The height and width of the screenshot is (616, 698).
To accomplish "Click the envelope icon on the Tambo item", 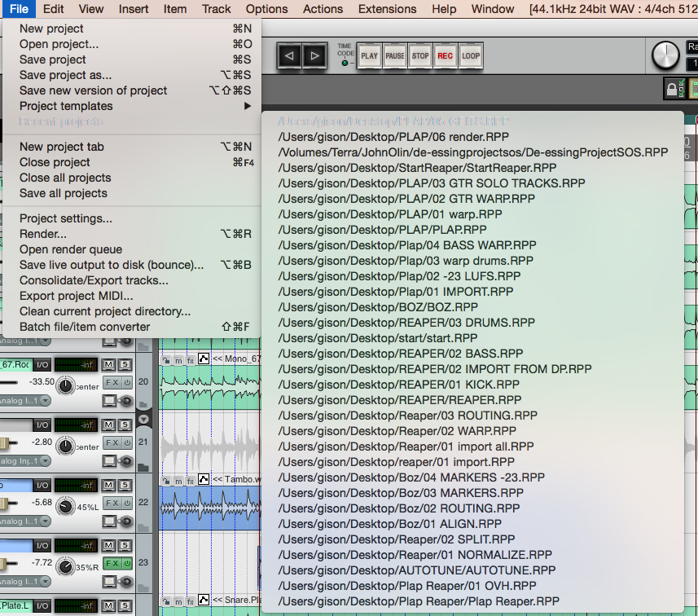I will point(204,479).
